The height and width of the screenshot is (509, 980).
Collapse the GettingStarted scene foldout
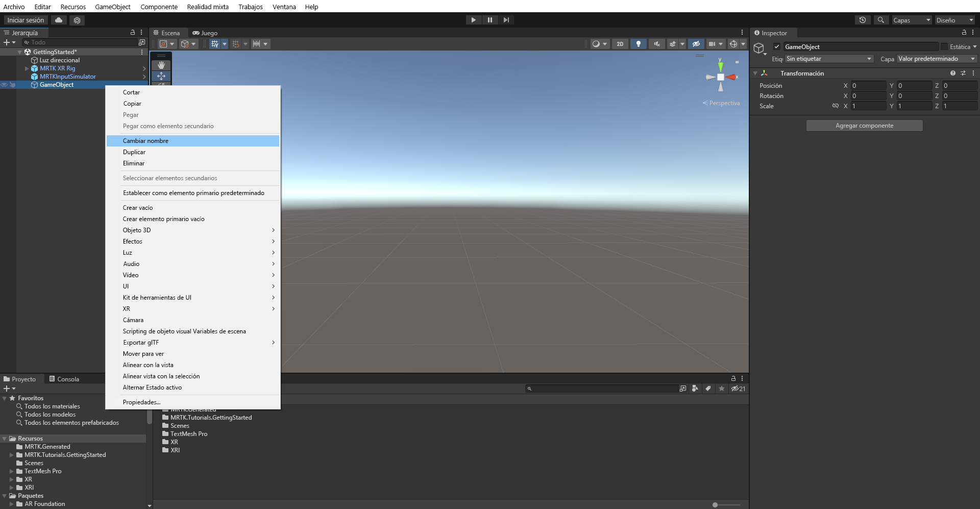[x=20, y=52]
